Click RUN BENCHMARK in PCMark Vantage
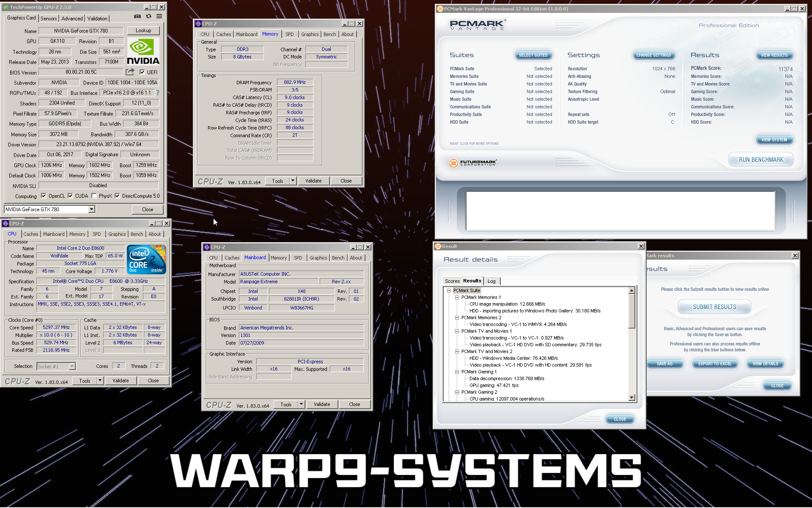This screenshot has width=812, height=508. [x=761, y=160]
